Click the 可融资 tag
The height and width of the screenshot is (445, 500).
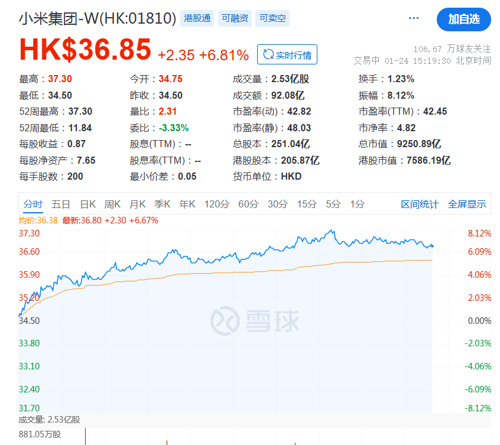click(235, 18)
